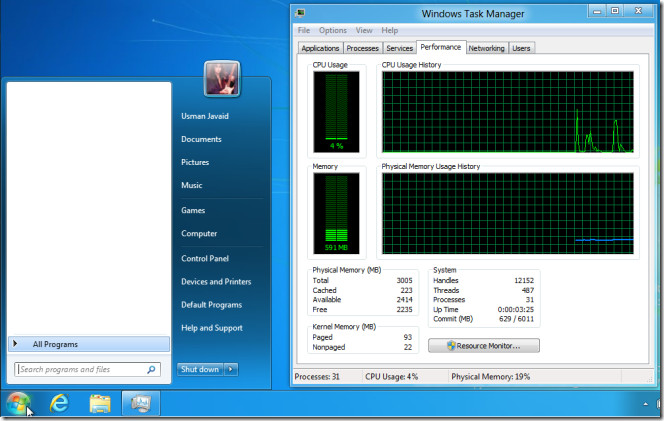Image resolution: width=664 pixels, height=421 pixels.
Task: Select the Applications tab
Action: coord(320,48)
